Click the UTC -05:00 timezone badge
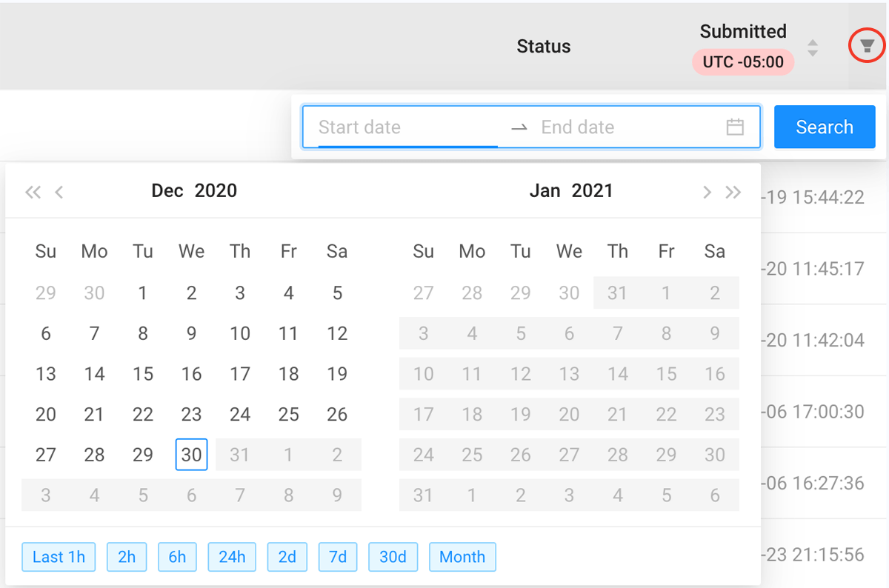889x588 pixels. [743, 62]
